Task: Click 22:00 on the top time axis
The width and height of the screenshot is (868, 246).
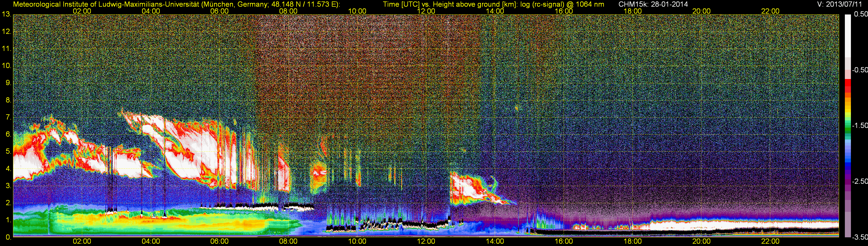Action: point(770,11)
